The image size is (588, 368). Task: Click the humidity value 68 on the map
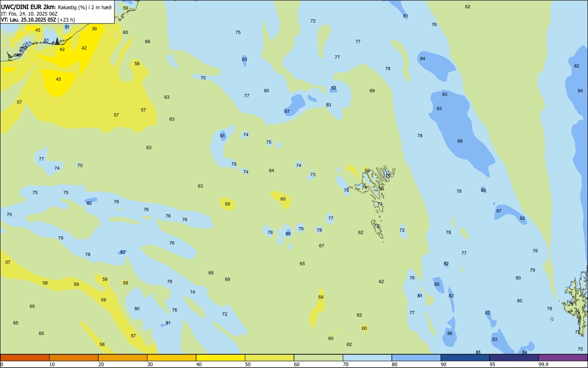click(147, 41)
